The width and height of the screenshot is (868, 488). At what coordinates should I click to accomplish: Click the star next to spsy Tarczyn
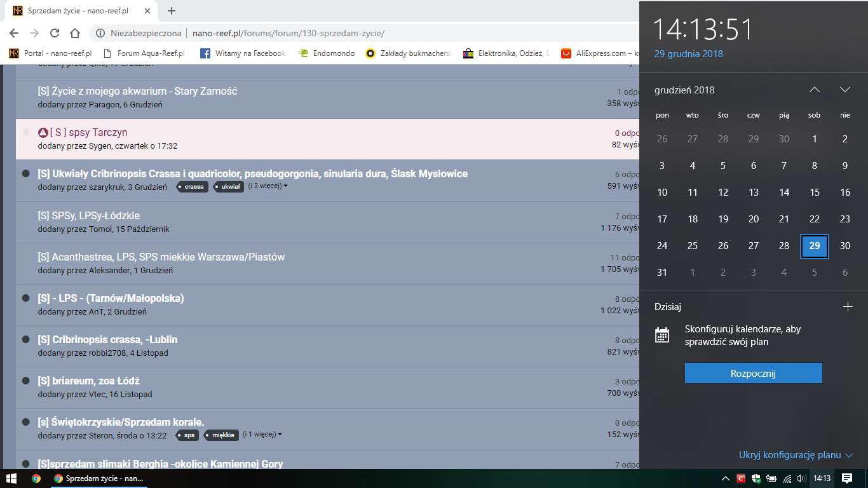[x=26, y=132]
